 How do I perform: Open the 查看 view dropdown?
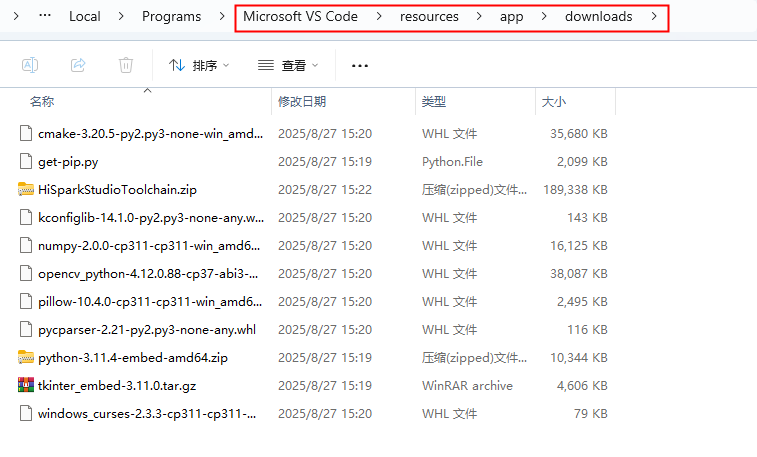tap(288, 65)
